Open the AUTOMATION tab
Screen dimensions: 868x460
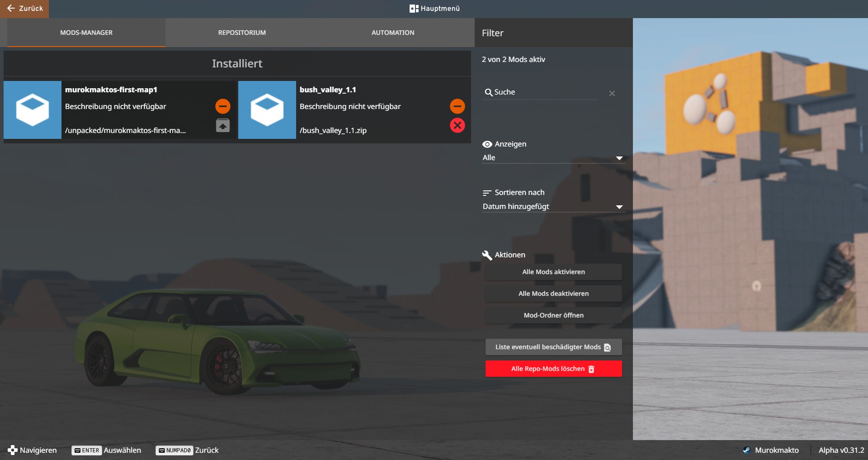(393, 33)
